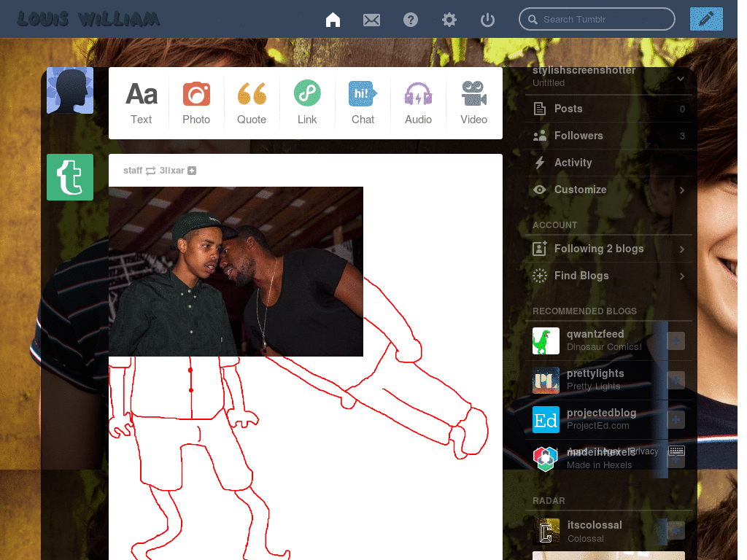Open the Settings gear icon
747x560 pixels.
tap(449, 20)
